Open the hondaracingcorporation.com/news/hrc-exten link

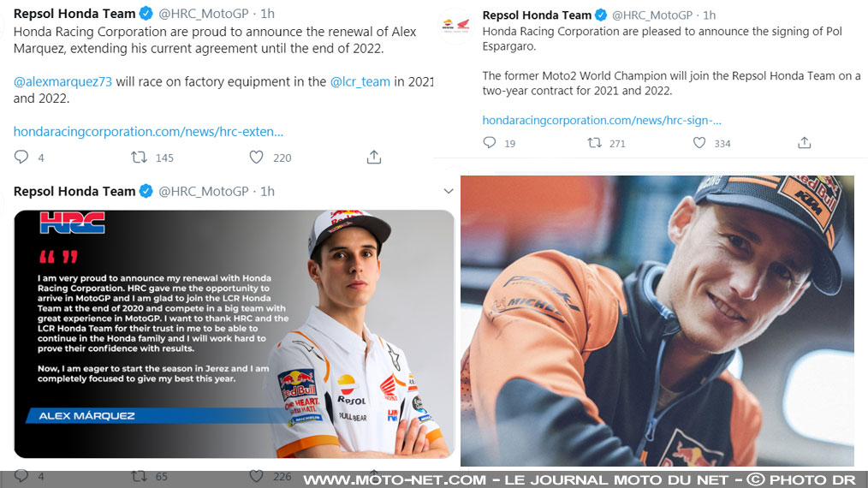click(x=148, y=132)
